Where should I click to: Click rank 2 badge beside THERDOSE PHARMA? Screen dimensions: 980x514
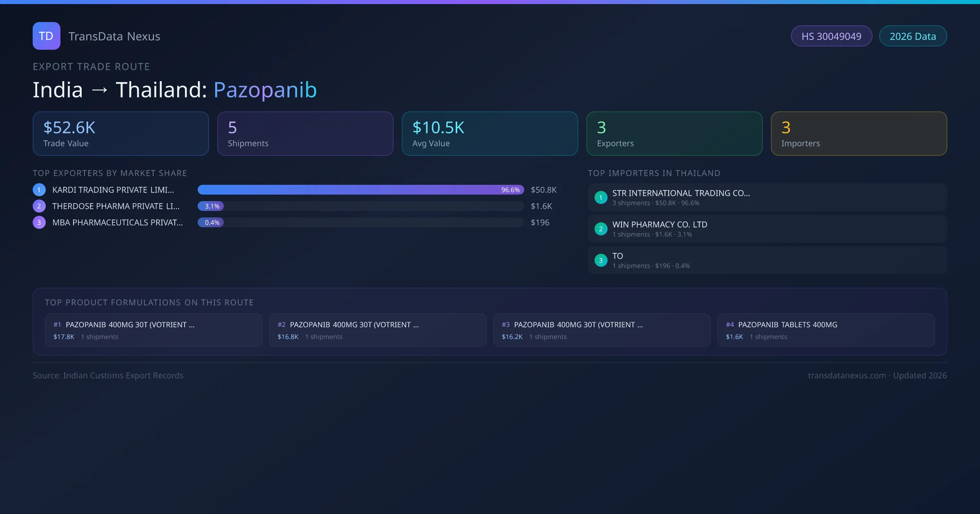[39, 206]
